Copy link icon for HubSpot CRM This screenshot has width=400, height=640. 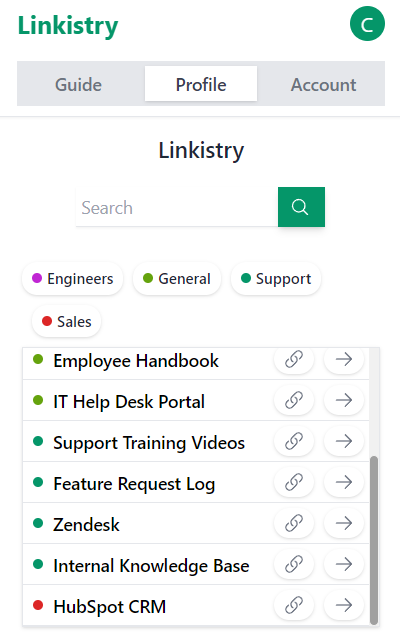(x=294, y=605)
